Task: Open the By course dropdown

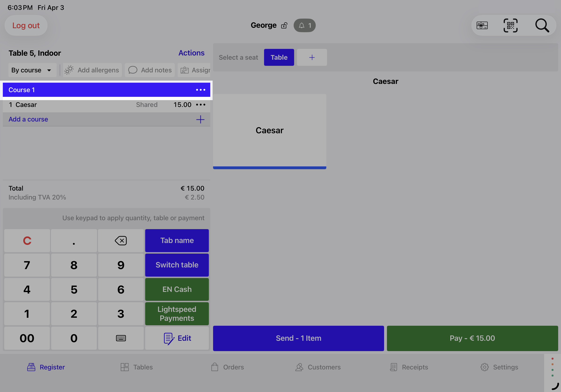Action: pos(32,70)
